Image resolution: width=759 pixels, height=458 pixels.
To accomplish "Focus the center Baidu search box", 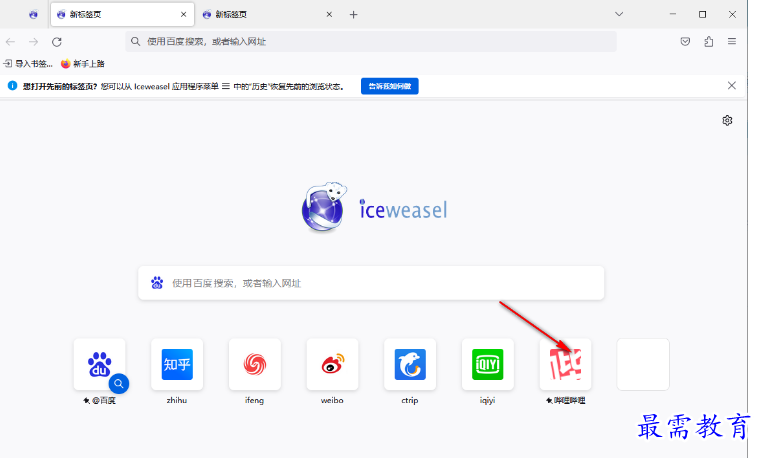I will tap(371, 283).
